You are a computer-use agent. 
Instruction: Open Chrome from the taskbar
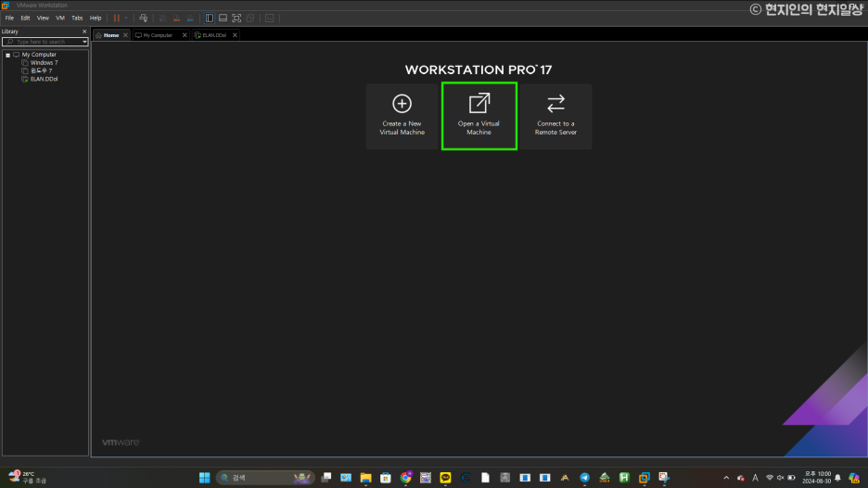[x=406, y=478]
